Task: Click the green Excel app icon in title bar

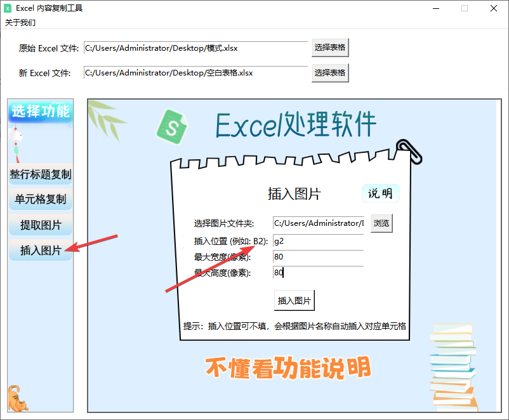Action: point(8,8)
